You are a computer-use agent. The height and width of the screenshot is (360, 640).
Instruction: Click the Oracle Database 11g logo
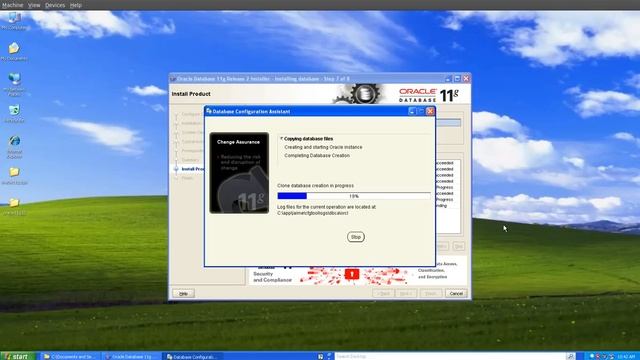click(429, 95)
